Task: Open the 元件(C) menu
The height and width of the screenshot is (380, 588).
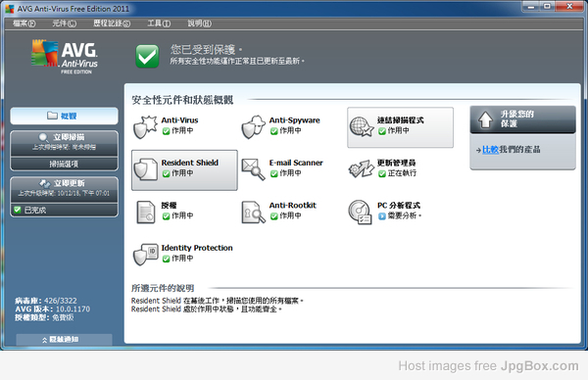Action: click(x=64, y=24)
